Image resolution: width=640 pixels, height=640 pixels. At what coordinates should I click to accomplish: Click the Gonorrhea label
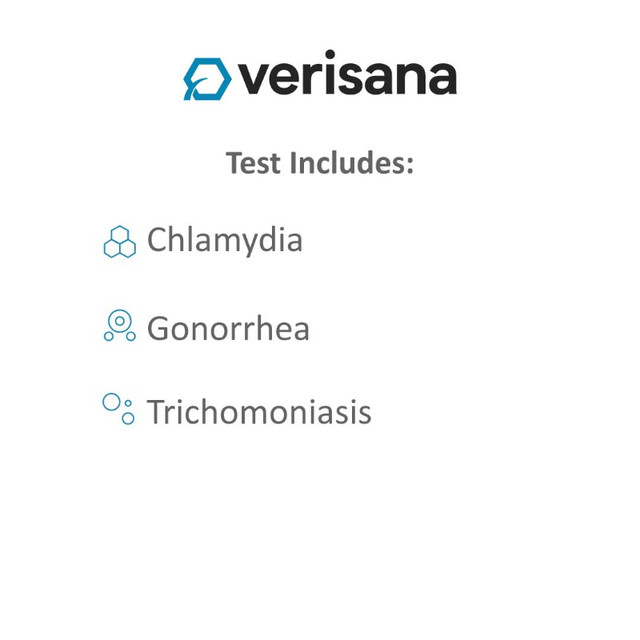point(228,329)
